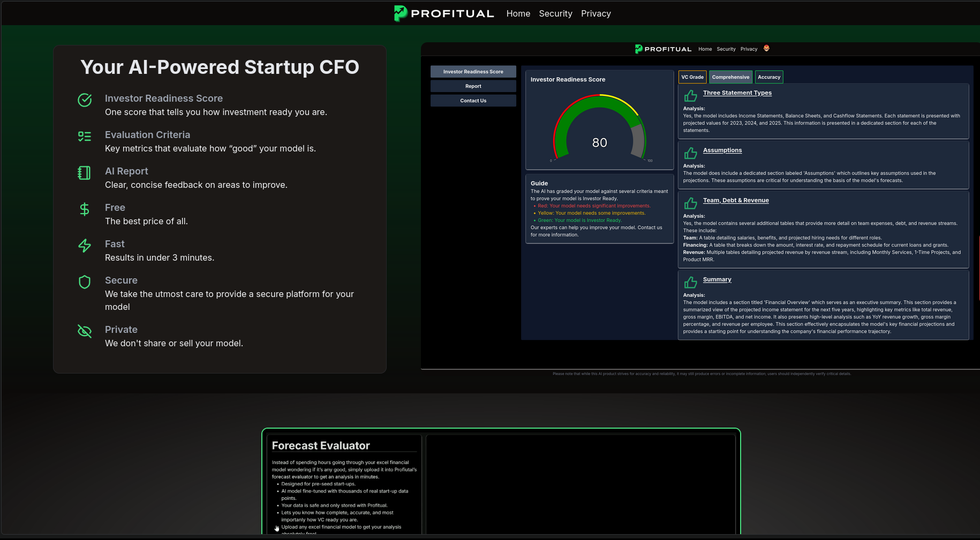Open the Assumptions heading link
The height and width of the screenshot is (540, 980).
coord(722,150)
